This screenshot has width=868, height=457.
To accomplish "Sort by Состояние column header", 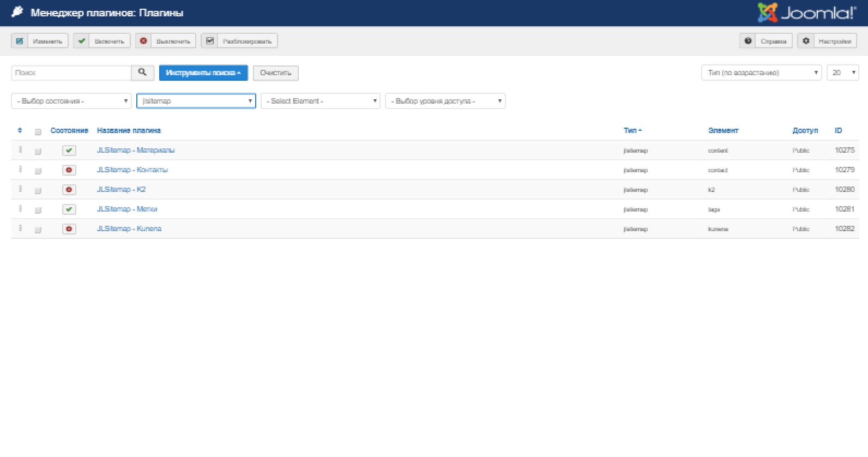I will click(x=69, y=130).
